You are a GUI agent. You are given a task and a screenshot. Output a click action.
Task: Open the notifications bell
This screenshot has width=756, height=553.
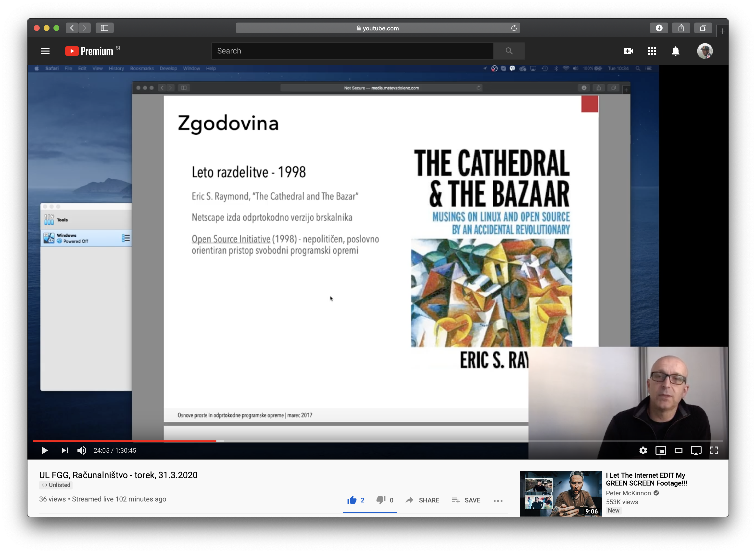(x=675, y=51)
